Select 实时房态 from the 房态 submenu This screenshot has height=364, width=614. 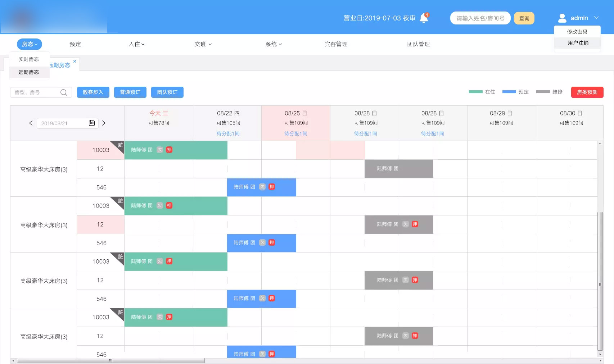tap(29, 59)
